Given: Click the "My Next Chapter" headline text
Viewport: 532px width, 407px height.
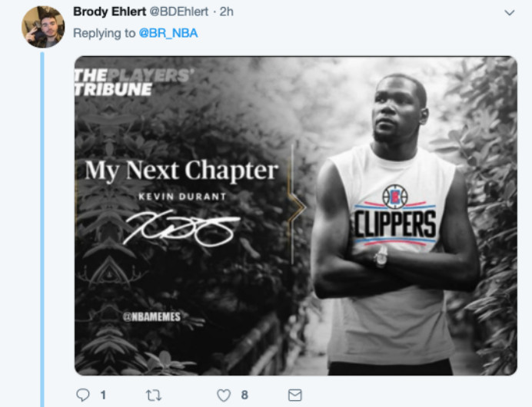Looking at the screenshot, I should pyautogui.click(x=181, y=170).
